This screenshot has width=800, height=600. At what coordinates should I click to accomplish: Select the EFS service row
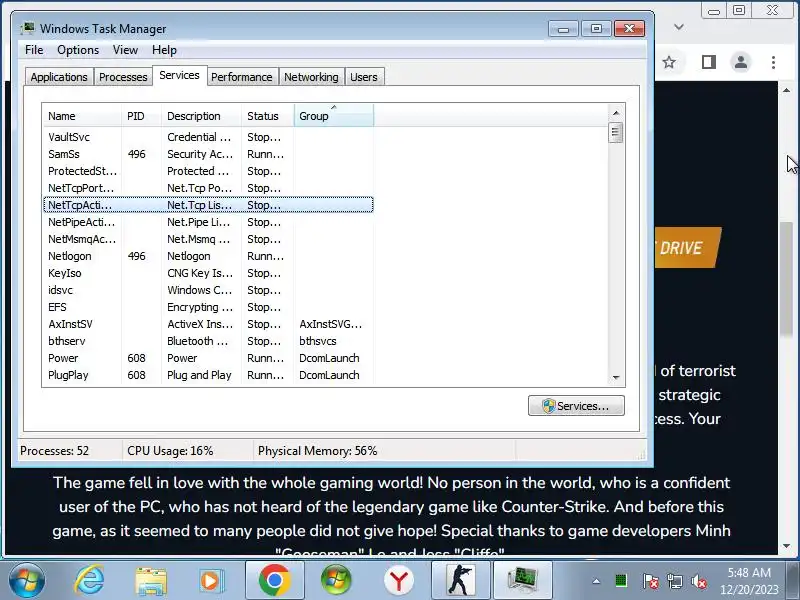click(x=208, y=307)
